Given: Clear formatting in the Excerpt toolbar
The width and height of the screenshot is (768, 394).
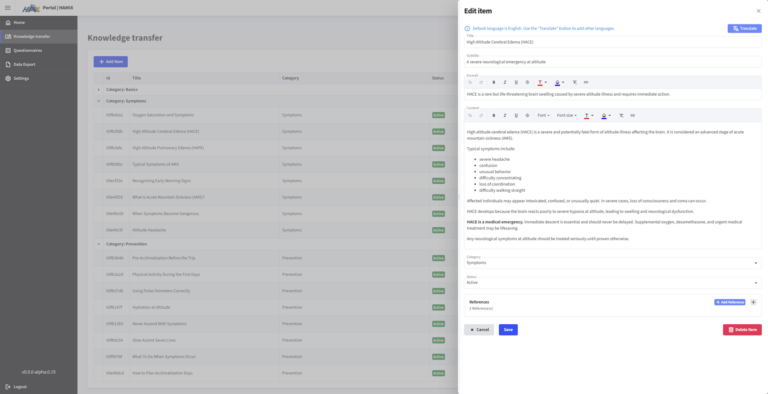Looking at the screenshot, I should click(x=575, y=82).
